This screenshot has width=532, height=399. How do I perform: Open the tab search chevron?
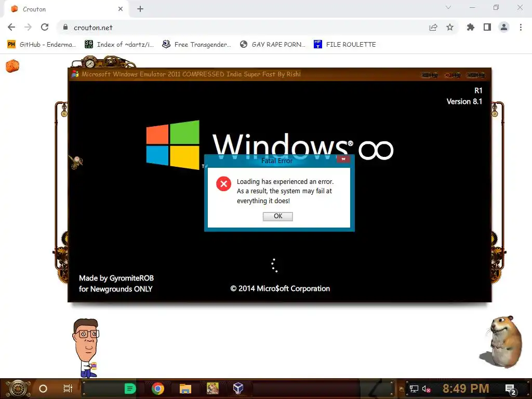(x=448, y=7)
